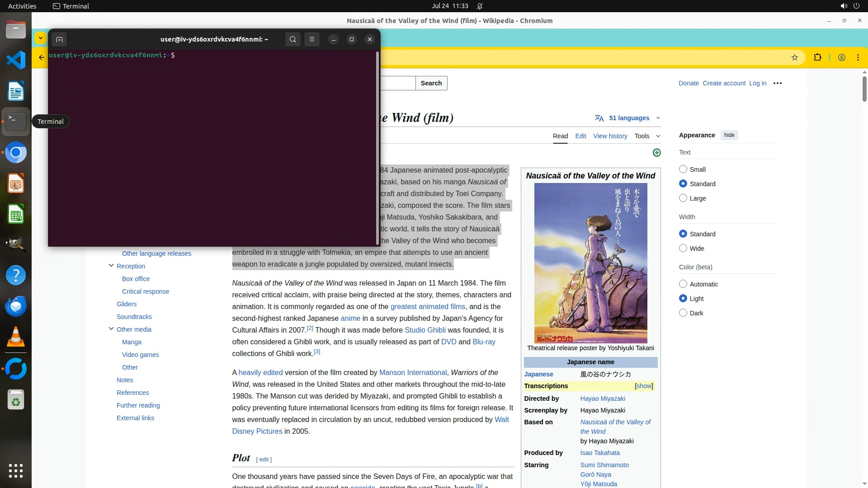Image resolution: width=868 pixels, height=488 pixels.
Task: Click the Wikipedia Search button
Action: pos(431,83)
